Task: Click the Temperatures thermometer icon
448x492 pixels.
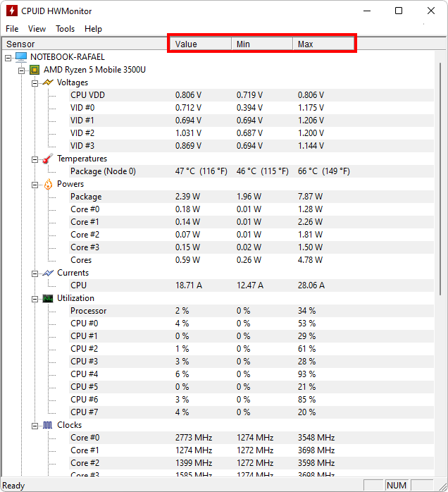Action: [x=48, y=159]
